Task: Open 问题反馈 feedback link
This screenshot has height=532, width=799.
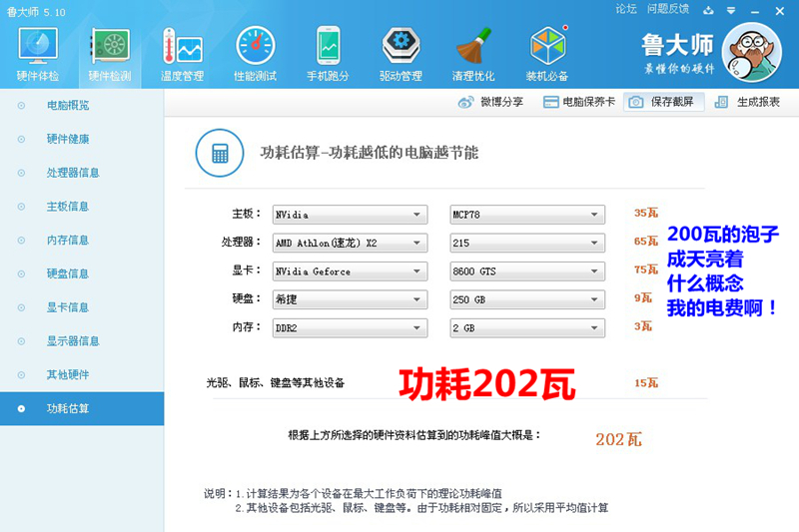Action: [x=668, y=9]
